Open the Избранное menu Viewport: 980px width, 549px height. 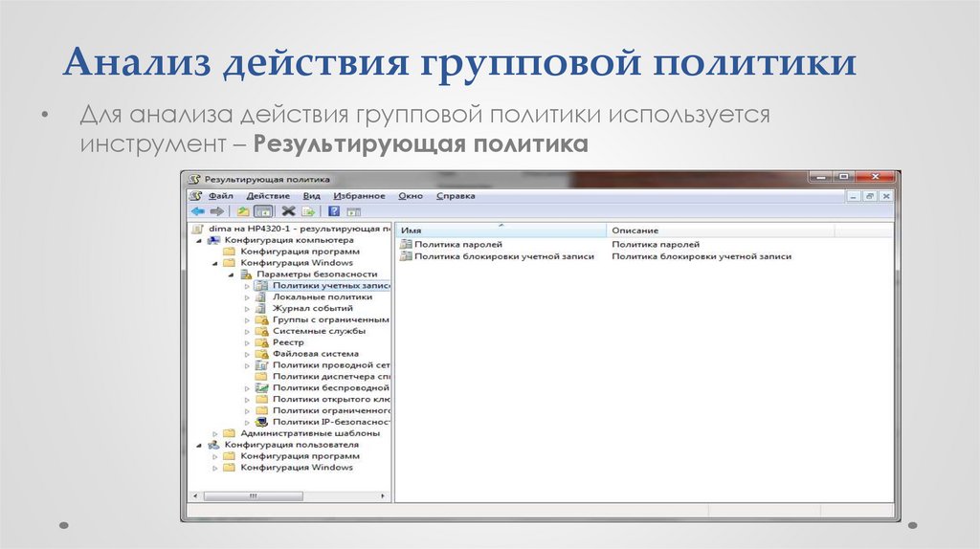[360, 195]
